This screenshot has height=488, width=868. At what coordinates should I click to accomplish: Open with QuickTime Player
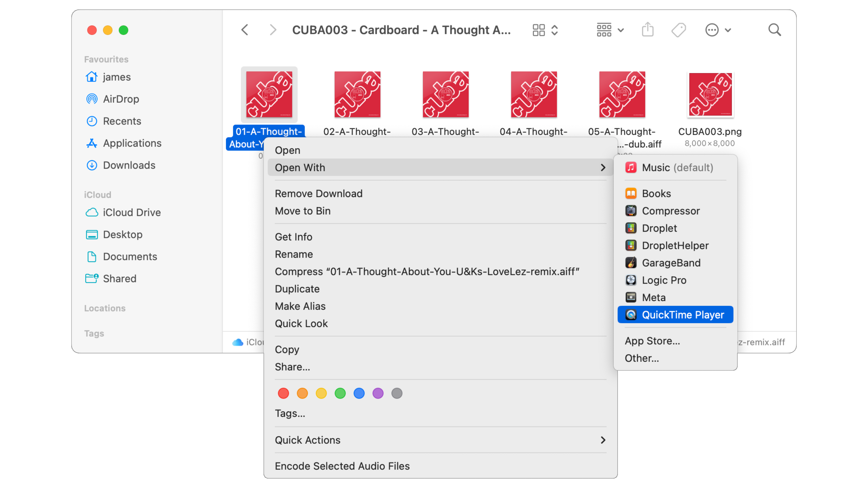point(675,315)
